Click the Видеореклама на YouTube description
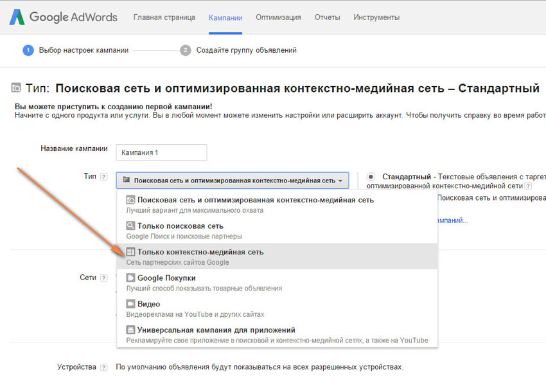 (195, 314)
